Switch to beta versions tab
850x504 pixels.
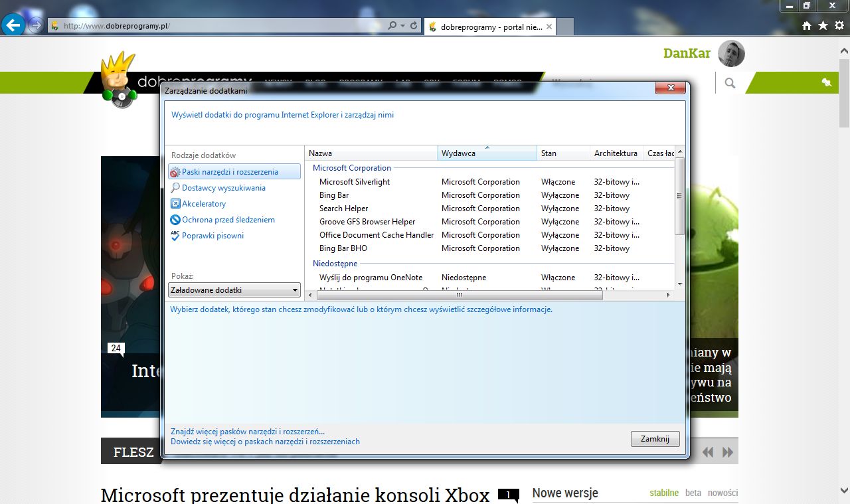pos(693,493)
